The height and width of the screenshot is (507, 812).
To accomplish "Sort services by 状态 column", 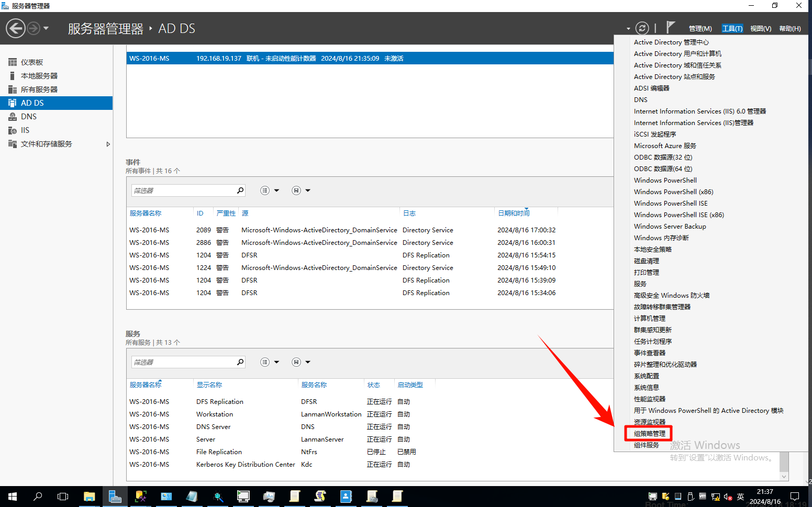I will [373, 385].
